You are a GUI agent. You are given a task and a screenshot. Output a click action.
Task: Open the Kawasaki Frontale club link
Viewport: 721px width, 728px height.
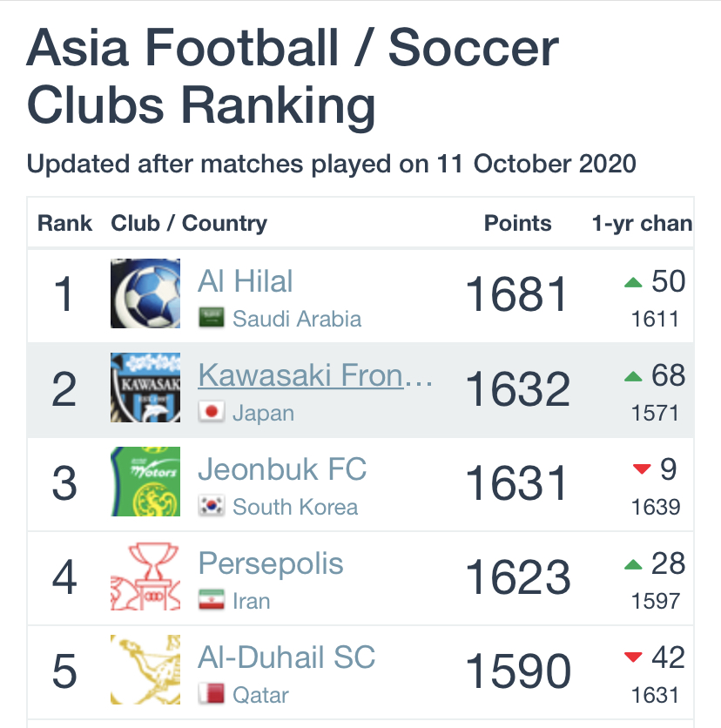click(x=315, y=375)
